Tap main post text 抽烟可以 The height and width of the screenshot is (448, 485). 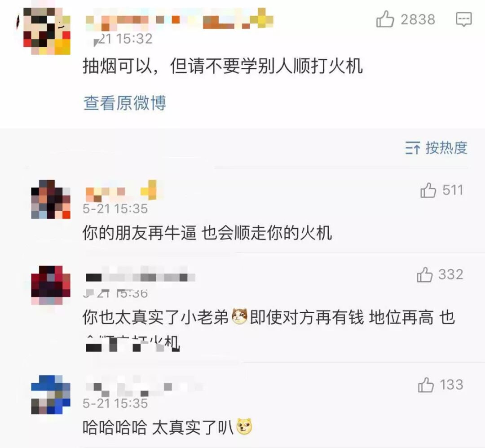[223, 66]
